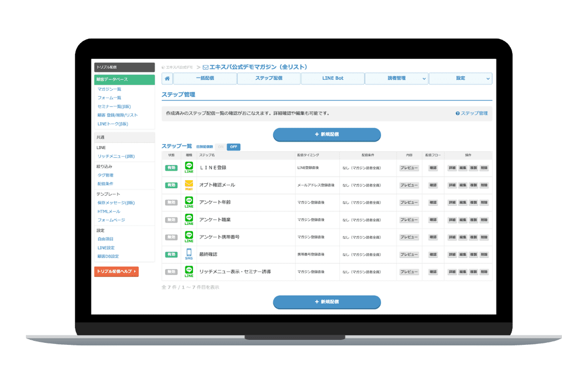Image resolution: width=588 pixels, height=384 pixels.
Task: Open 自由項目 settings link
Action: tap(106, 239)
